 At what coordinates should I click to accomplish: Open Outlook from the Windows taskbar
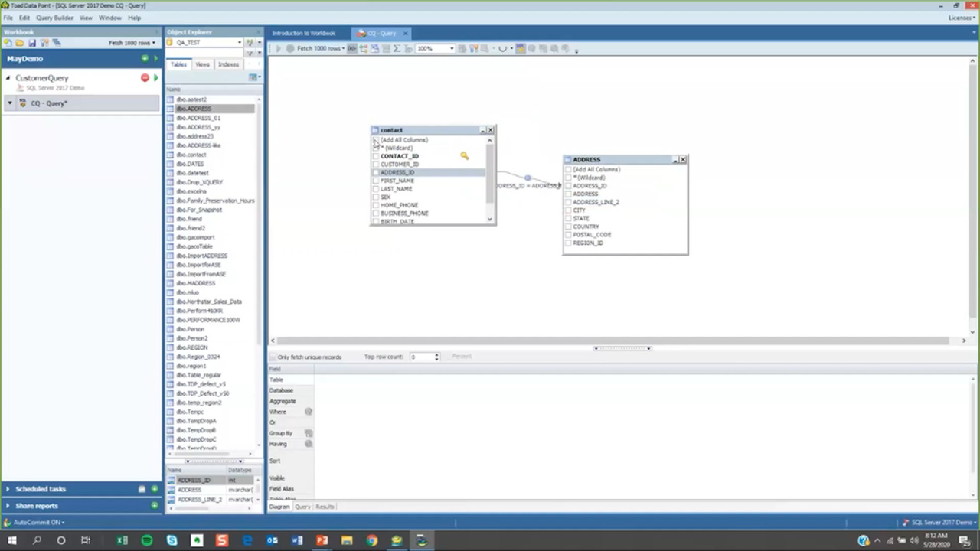click(x=272, y=540)
